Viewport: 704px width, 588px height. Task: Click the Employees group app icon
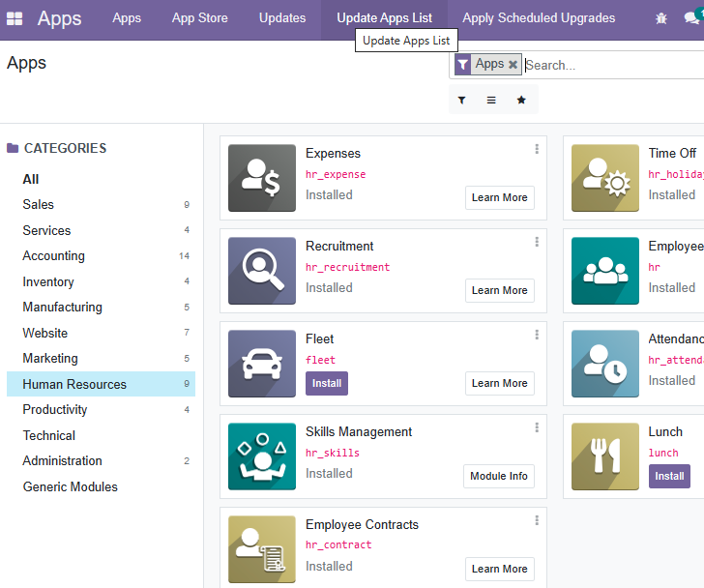[604, 271]
